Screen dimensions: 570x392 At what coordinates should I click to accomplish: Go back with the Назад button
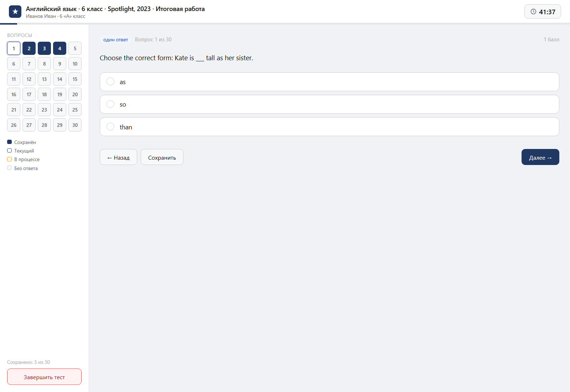pos(118,157)
